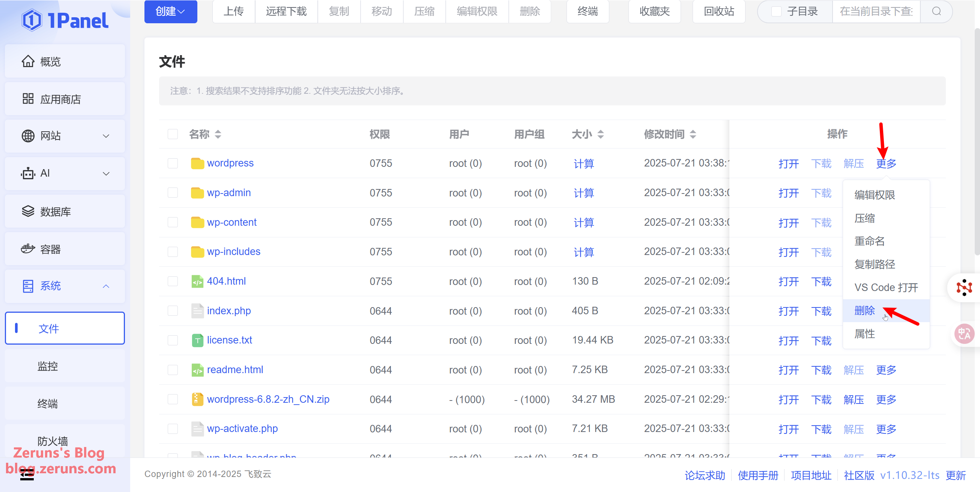Choose VS Code Open in menu
Image resolution: width=980 pixels, height=492 pixels.
(x=886, y=288)
